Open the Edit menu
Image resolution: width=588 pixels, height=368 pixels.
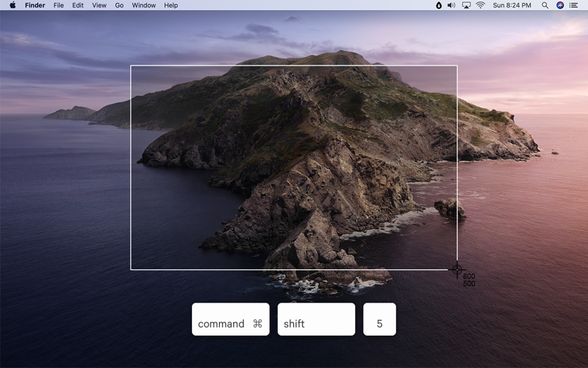tap(78, 5)
